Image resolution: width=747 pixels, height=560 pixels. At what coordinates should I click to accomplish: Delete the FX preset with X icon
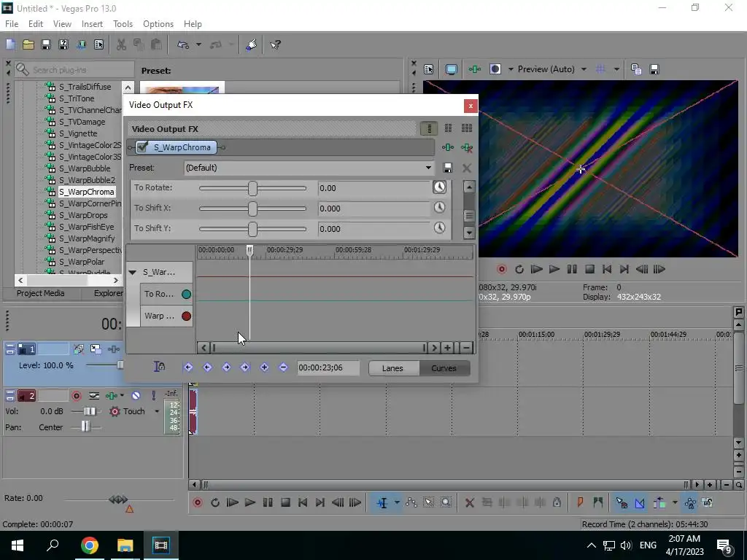pyautogui.click(x=467, y=168)
